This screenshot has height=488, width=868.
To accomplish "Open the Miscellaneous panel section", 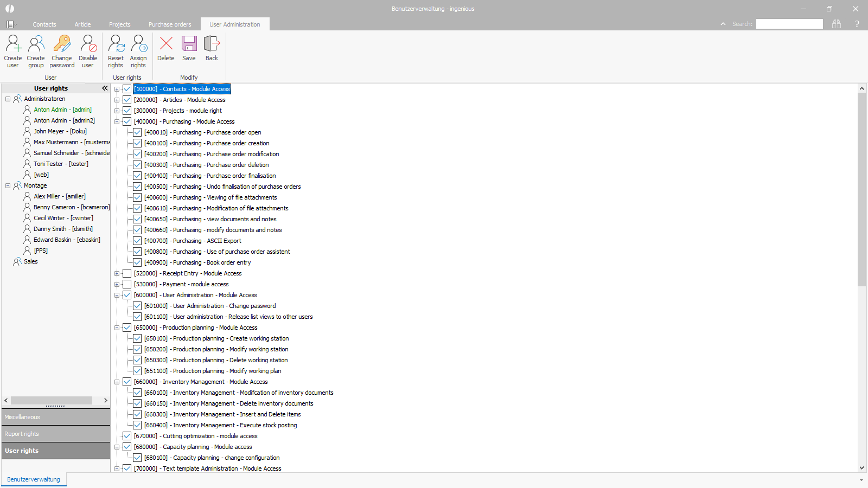I will pyautogui.click(x=56, y=417).
